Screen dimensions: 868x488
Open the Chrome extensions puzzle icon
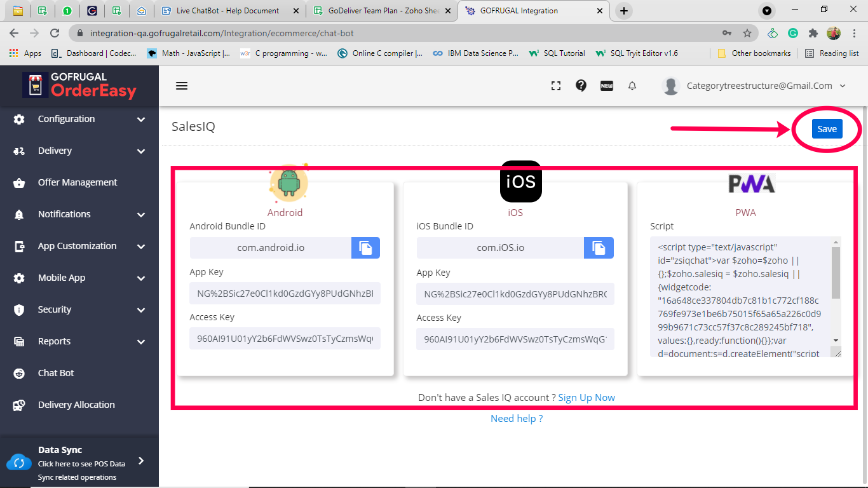click(x=813, y=33)
